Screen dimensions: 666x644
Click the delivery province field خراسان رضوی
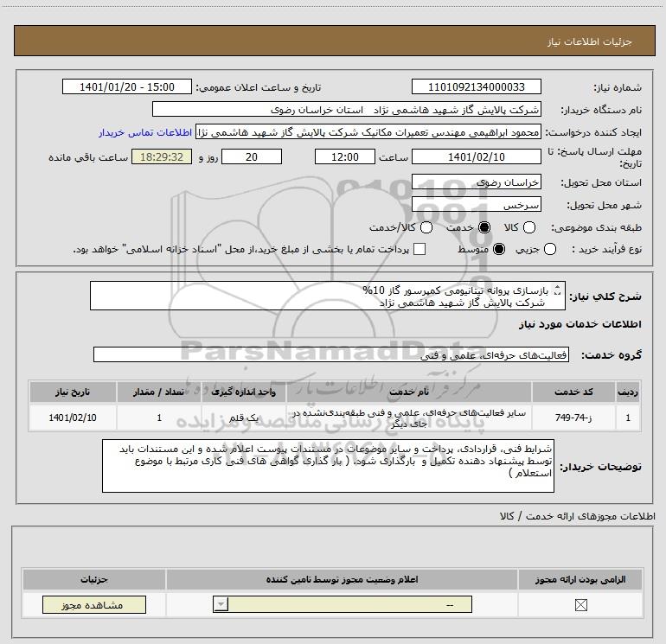click(x=476, y=182)
